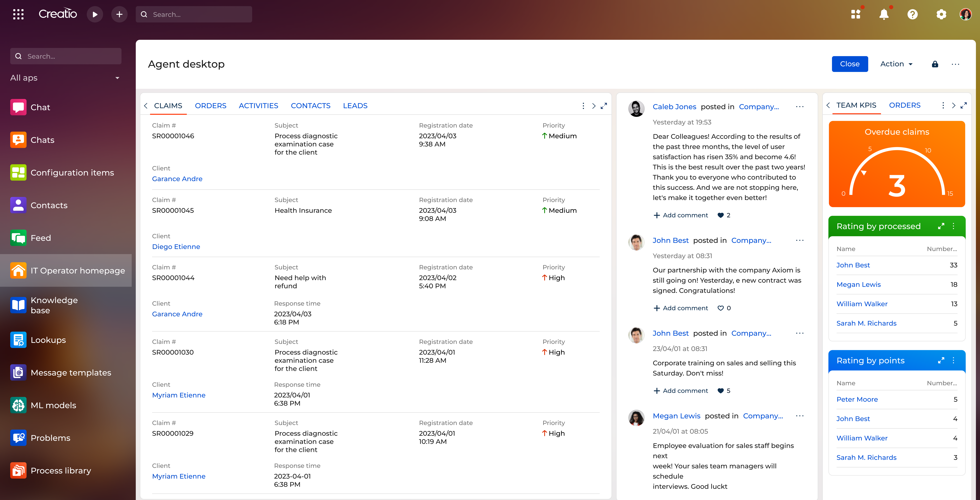Switch to the ACTIVITIES tab
Viewport: 980px width, 500px height.
(x=258, y=106)
